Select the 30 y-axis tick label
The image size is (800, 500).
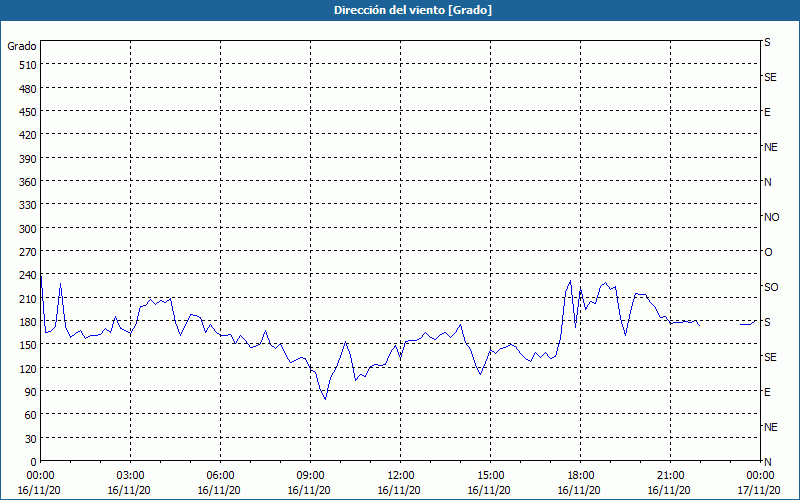tap(31, 439)
